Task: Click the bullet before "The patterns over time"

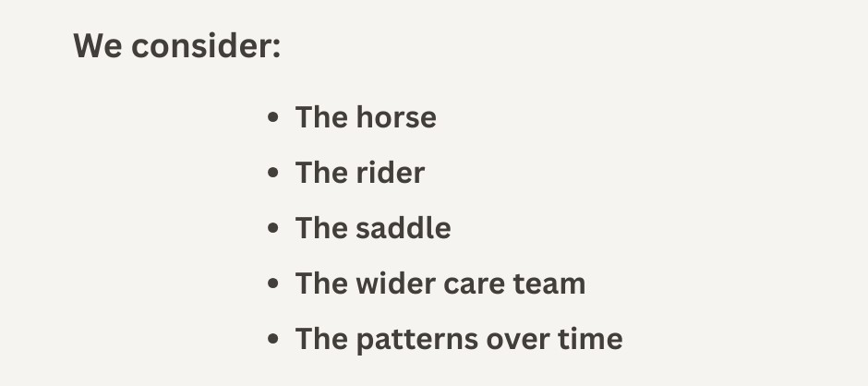Action: click(x=272, y=339)
